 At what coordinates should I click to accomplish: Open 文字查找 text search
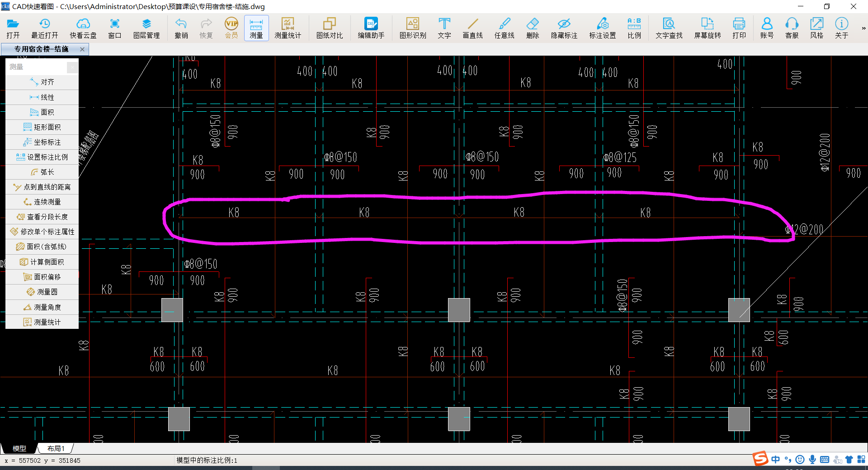(x=669, y=28)
